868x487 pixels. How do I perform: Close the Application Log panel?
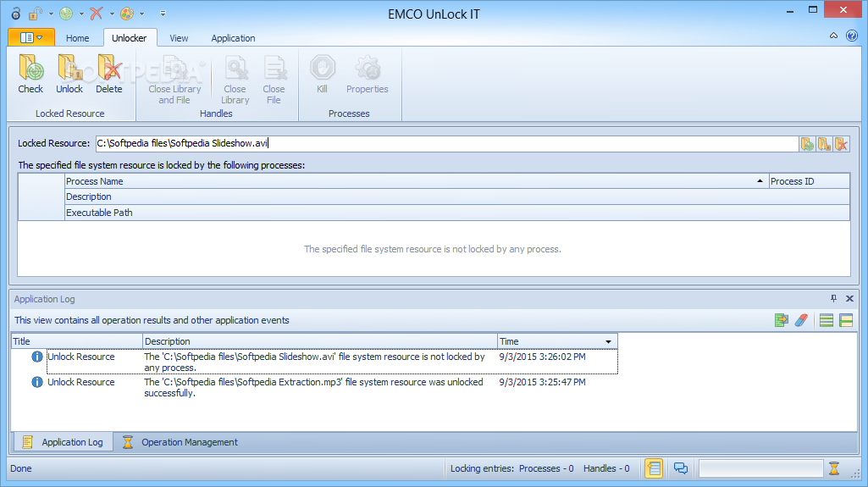pos(849,298)
